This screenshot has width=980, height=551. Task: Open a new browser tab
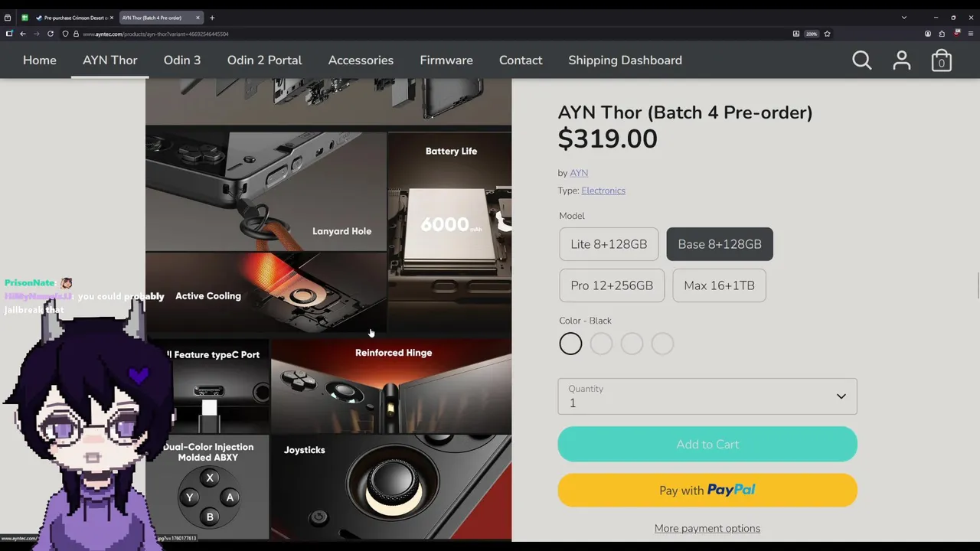pos(212,18)
